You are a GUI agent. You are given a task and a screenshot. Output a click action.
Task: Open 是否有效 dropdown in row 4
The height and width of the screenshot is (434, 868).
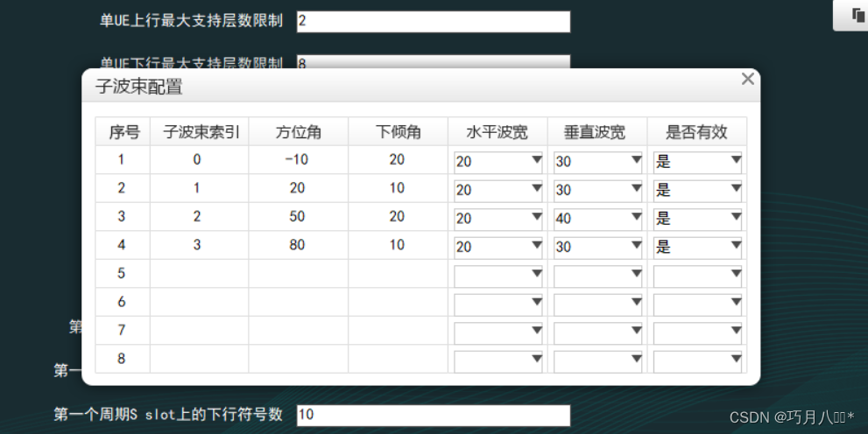pos(697,247)
